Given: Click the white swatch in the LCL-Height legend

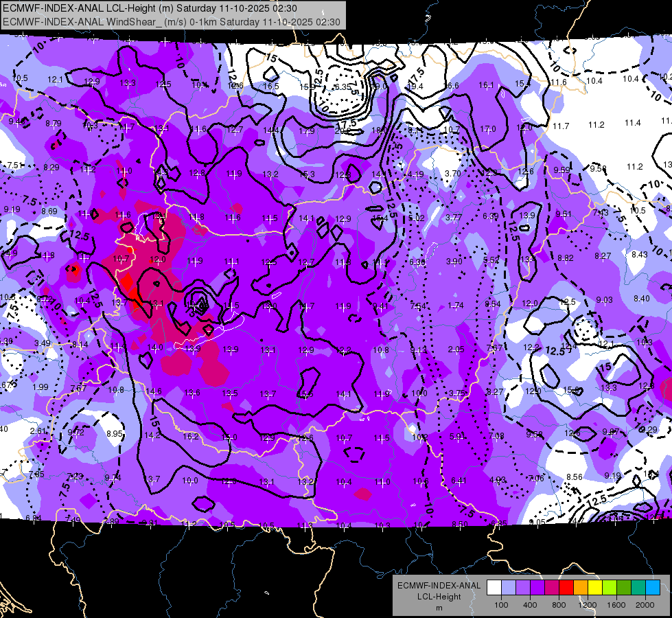Looking at the screenshot, I should click(494, 588).
